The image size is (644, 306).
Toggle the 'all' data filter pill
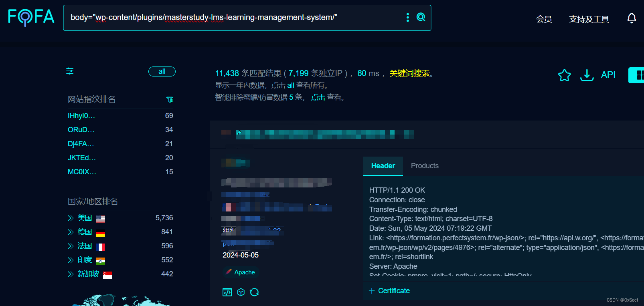click(x=162, y=71)
